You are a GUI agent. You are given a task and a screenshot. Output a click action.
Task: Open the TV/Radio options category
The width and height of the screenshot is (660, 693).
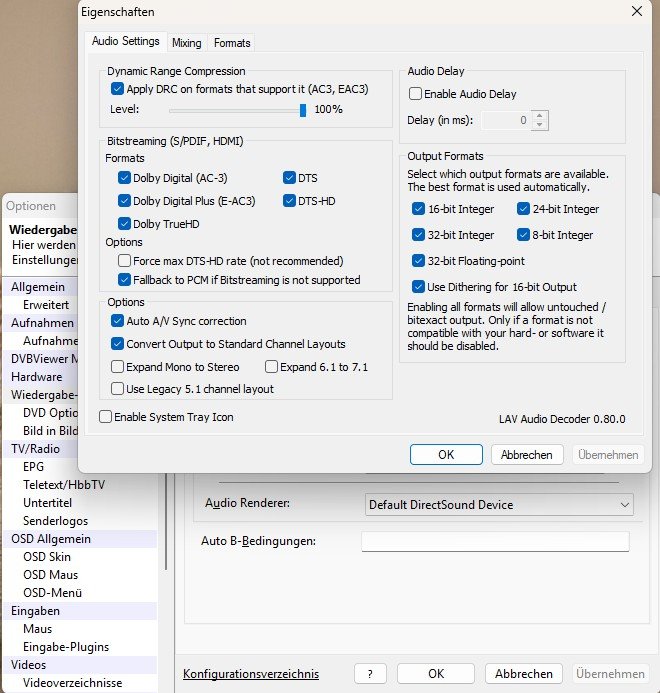point(35,449)
